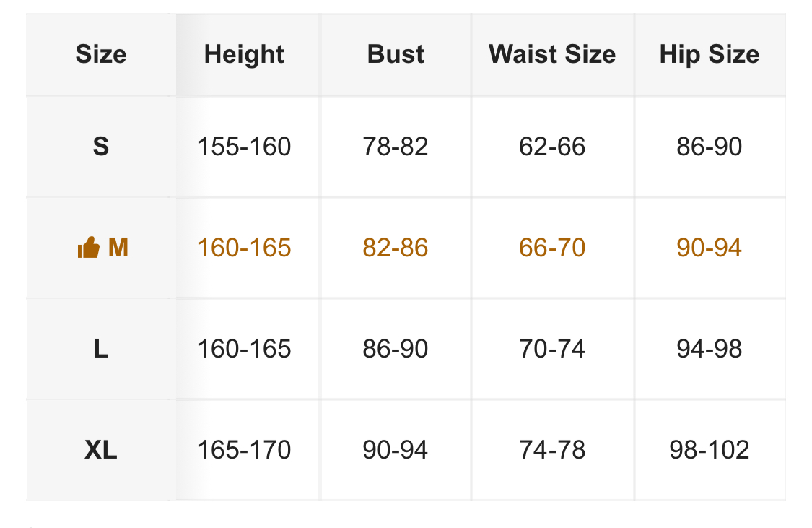
Task: Click the highlighted M bust value 82-86
Action: pyautogui.click(x=396, y=248)
